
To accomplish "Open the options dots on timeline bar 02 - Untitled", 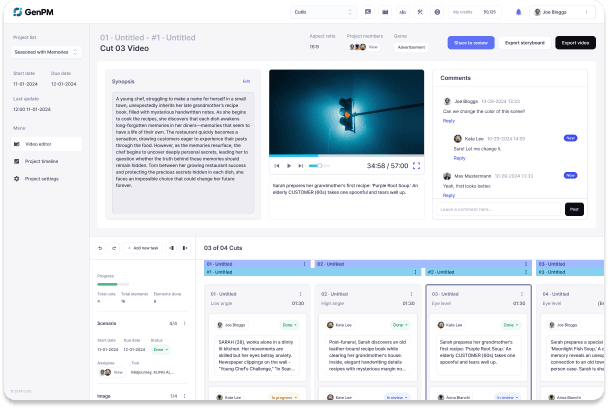I will point(526,264).
